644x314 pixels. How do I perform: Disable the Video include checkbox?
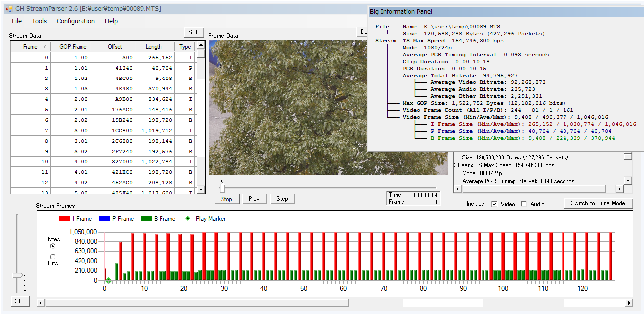pos(494,204)
